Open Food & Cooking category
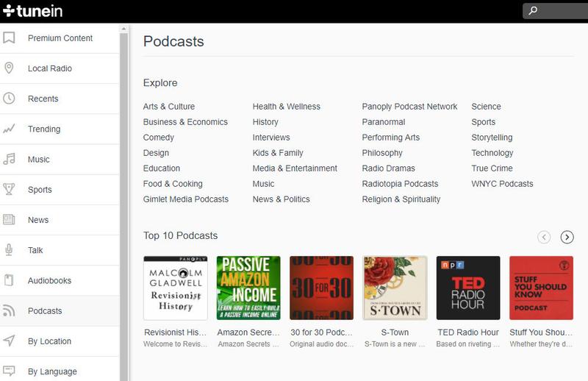Viewport: 588px width, 381px height. click(173, 184)
